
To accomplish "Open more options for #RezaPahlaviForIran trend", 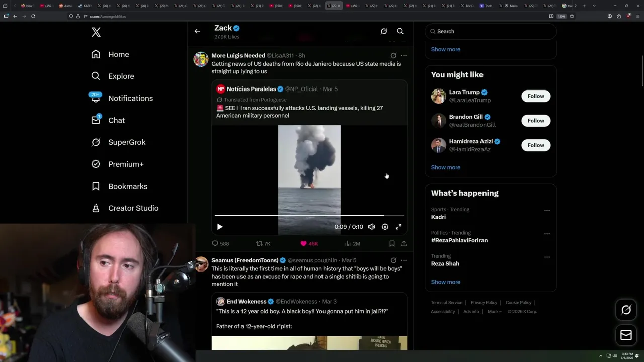I will 547,234.
